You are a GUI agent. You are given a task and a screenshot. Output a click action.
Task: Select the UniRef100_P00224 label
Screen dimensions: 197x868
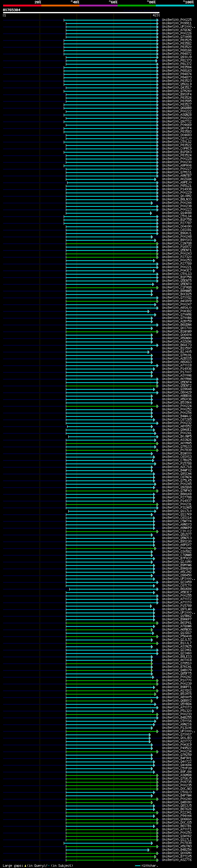point(177,406)
